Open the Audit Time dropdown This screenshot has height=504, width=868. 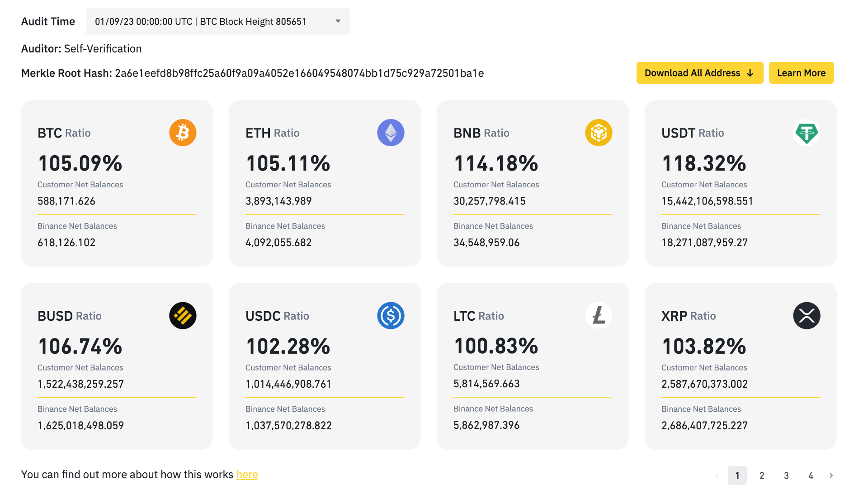[217, 21]
